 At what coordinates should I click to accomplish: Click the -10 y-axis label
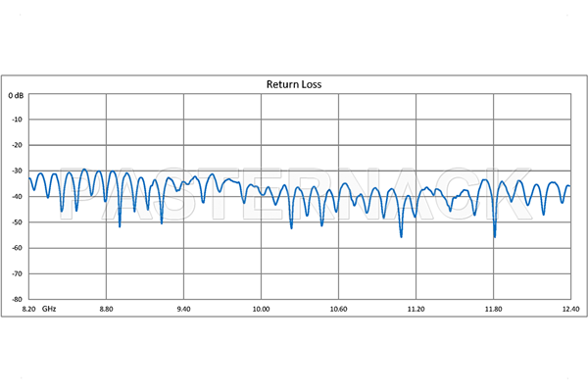(17, 121)
